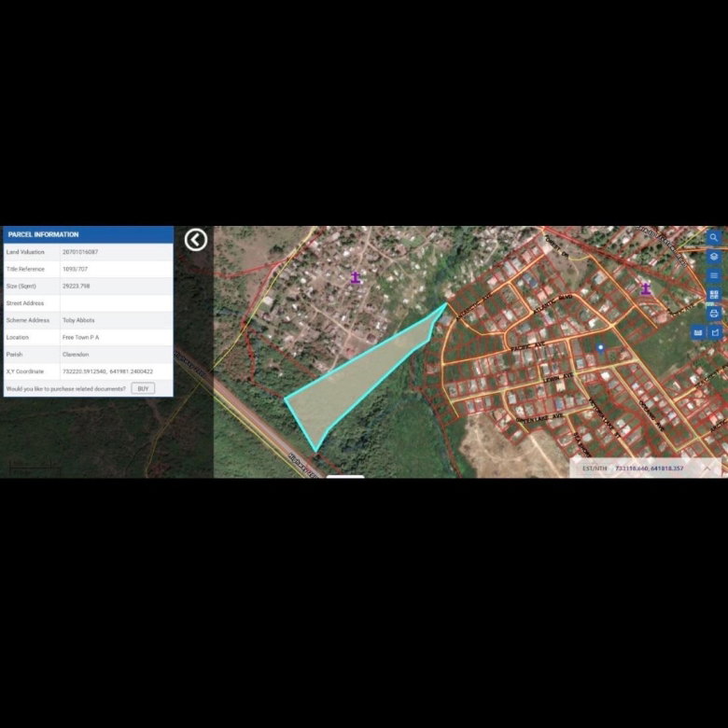Expand the EST/NTH coordinate bar chevron
The height and width of the screenshot is (728, 728).
(707, 468)
